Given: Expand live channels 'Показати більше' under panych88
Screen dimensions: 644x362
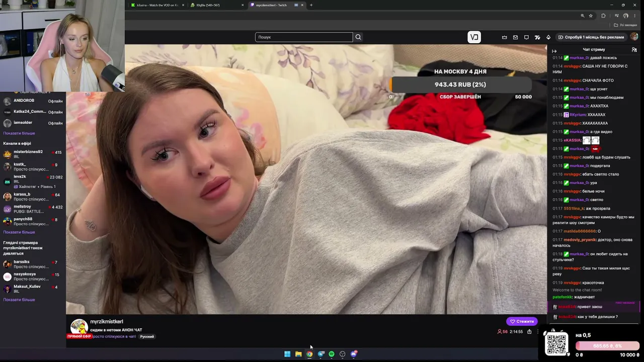Looking at the screenshot, I should coord(19,232).
